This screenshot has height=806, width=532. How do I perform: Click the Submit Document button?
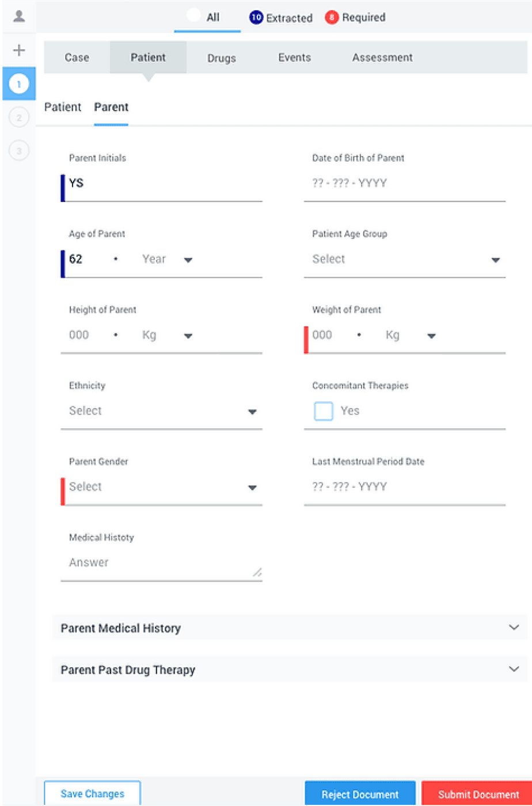click(x=478, y=794)
